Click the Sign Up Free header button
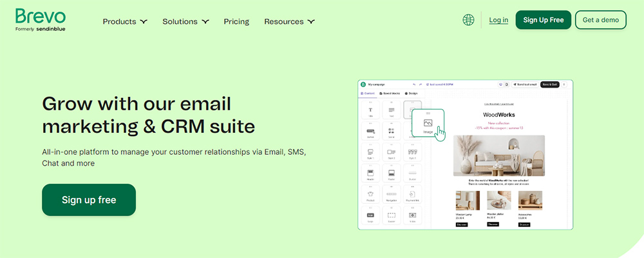The height and width of the screenshot is (258, 644). pos(544,20)
